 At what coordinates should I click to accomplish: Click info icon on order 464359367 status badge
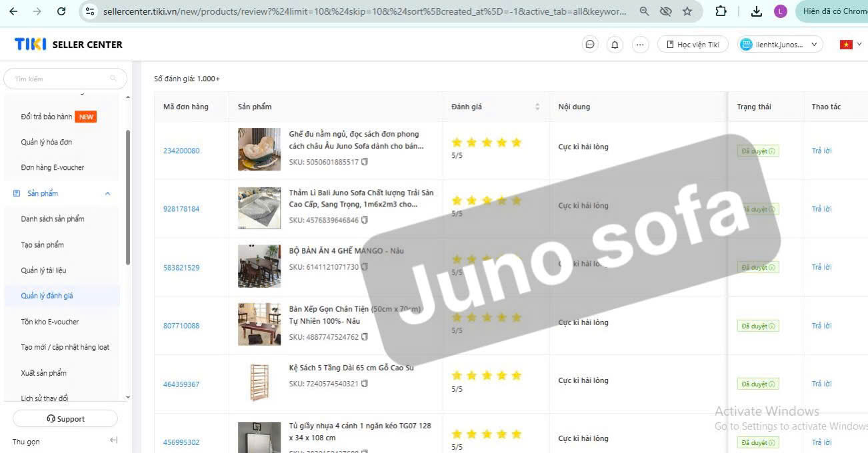(772, 384)
